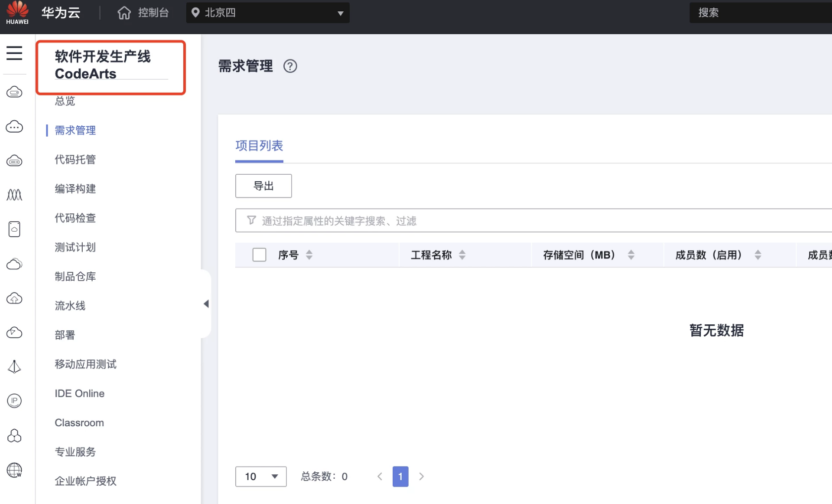832x504 pixels.
Task: Click the 控制台 console link
Action: pos(154,13)
